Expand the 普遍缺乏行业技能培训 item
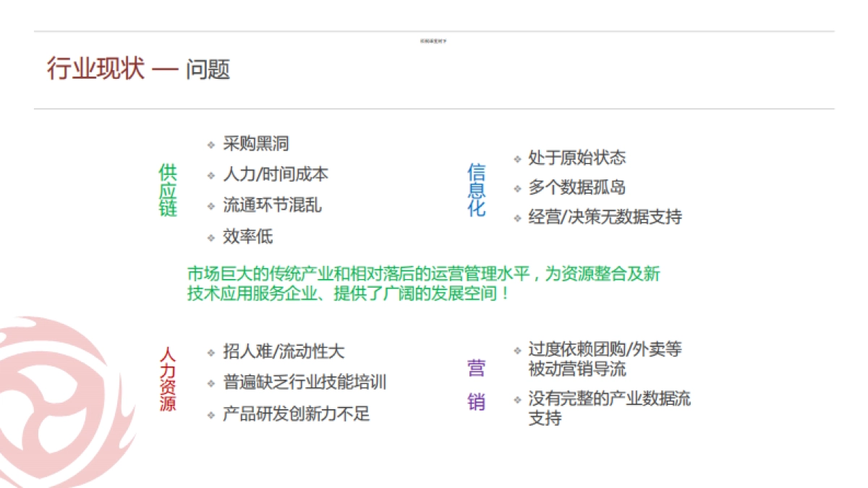The image size is (868, 488). pos(304,382)
